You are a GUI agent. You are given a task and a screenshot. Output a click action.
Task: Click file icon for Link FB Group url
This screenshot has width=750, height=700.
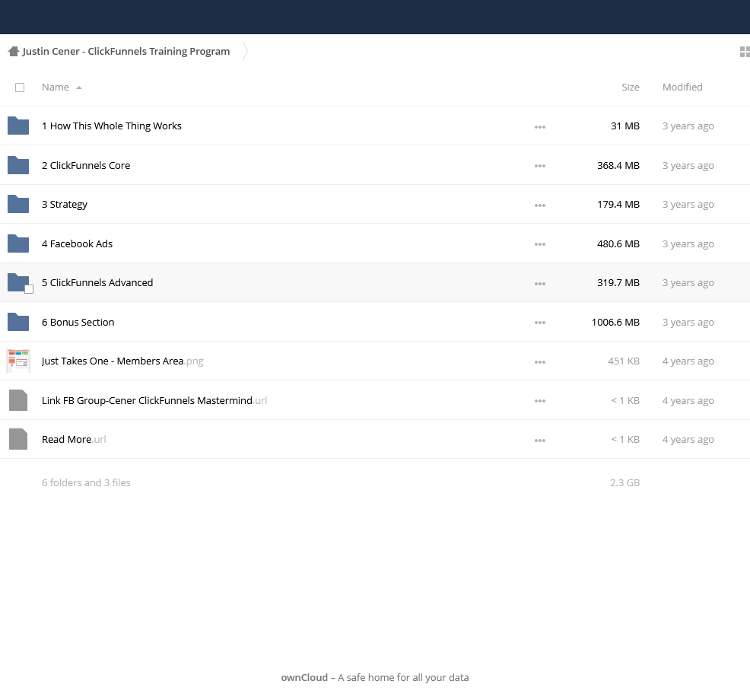[x=18, y=400]
